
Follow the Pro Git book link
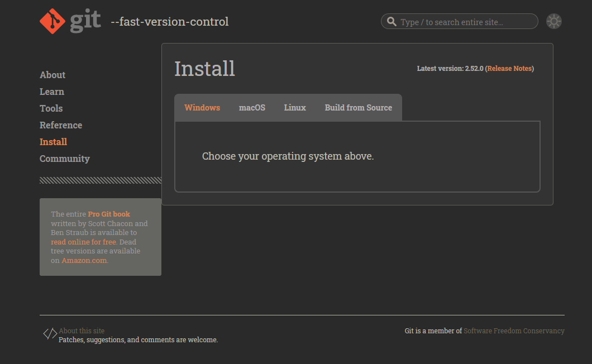109,214
